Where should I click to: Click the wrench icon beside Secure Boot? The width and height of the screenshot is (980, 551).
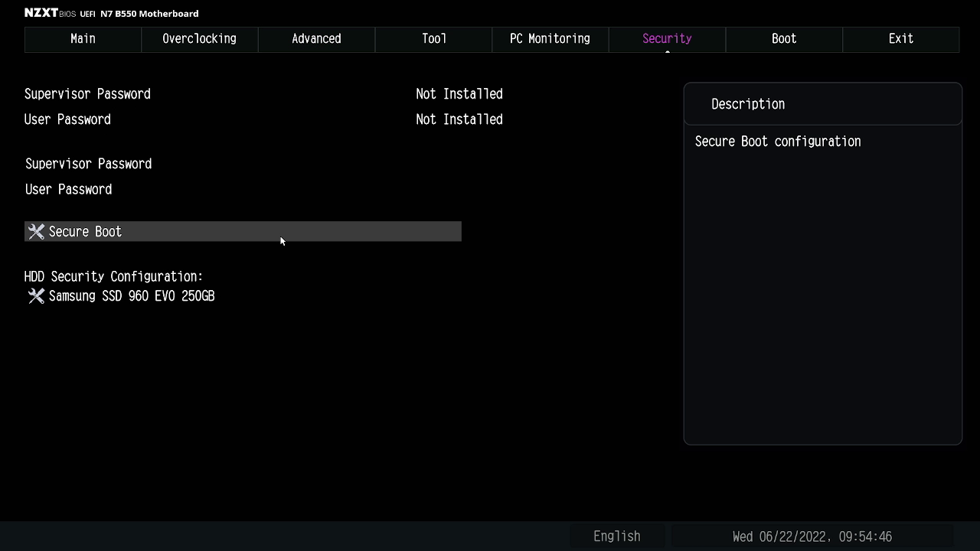pyautogui.click(x=36, y=232)
